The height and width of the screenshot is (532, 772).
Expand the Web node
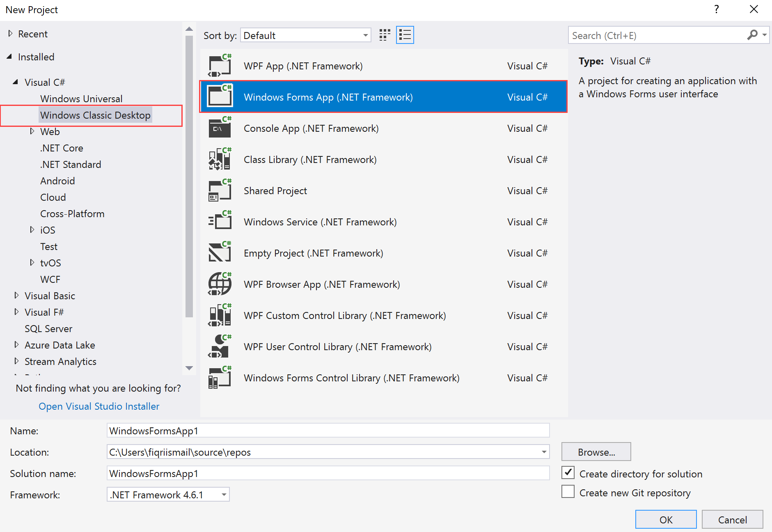(x=32, y=131)
